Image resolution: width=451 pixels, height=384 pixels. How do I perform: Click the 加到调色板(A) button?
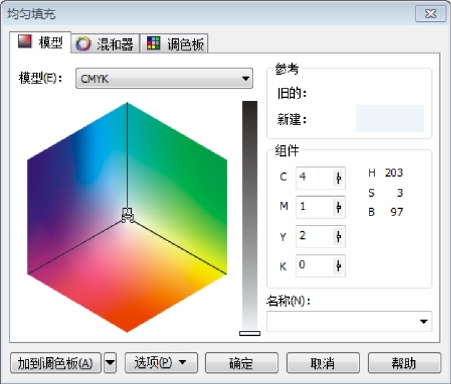click(55, 363)
